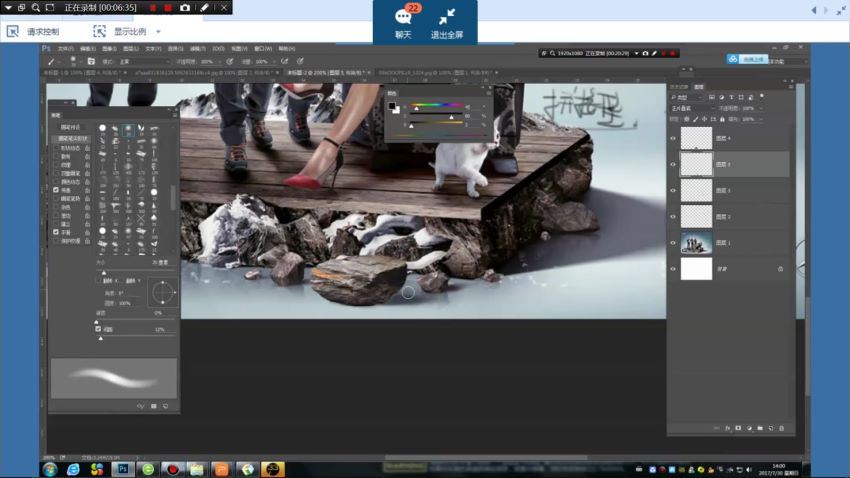Image resolution: width=850 pixels, height=478 pixels.
Task: Filter layers by pixel layer icon
Action: point(712,98)
